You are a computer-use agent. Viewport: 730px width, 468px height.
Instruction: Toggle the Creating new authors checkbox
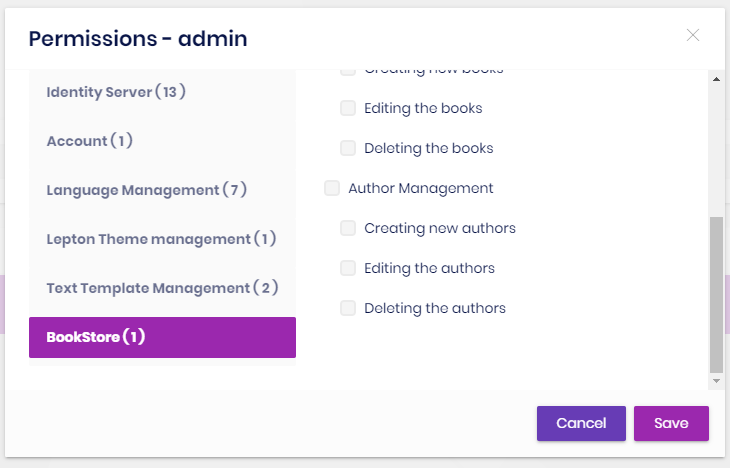click(x=348, y=228)
